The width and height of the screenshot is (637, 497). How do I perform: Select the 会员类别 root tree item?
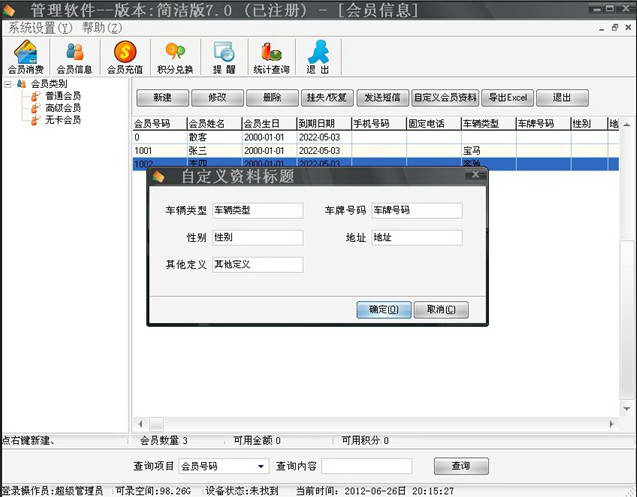coord(49,84)
